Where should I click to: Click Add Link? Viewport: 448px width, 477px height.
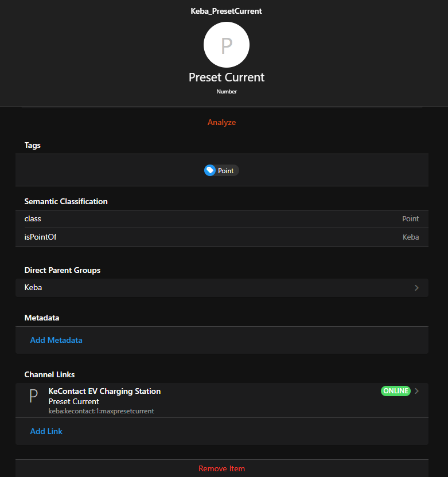[46, 431]
